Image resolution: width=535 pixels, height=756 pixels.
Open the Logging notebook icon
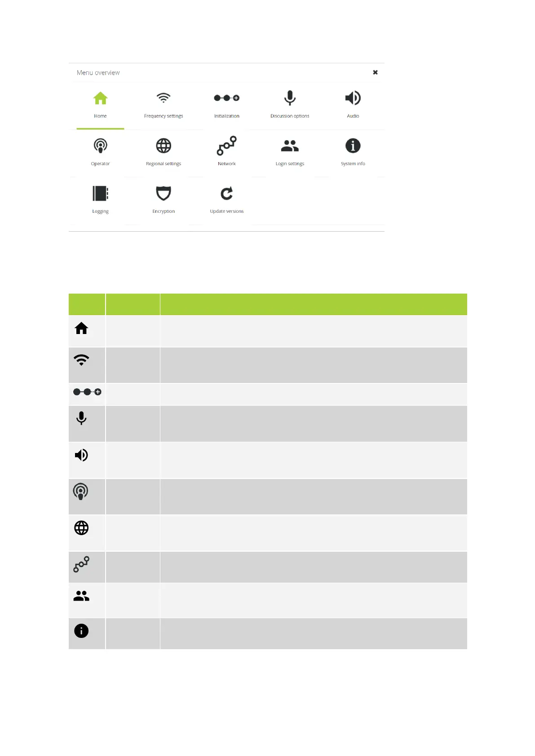(100, 193)
